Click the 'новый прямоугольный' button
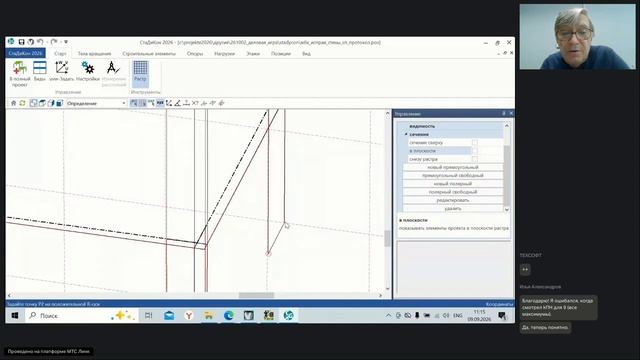Viewport: 640px width, 360px height. (x=453, y=167)
